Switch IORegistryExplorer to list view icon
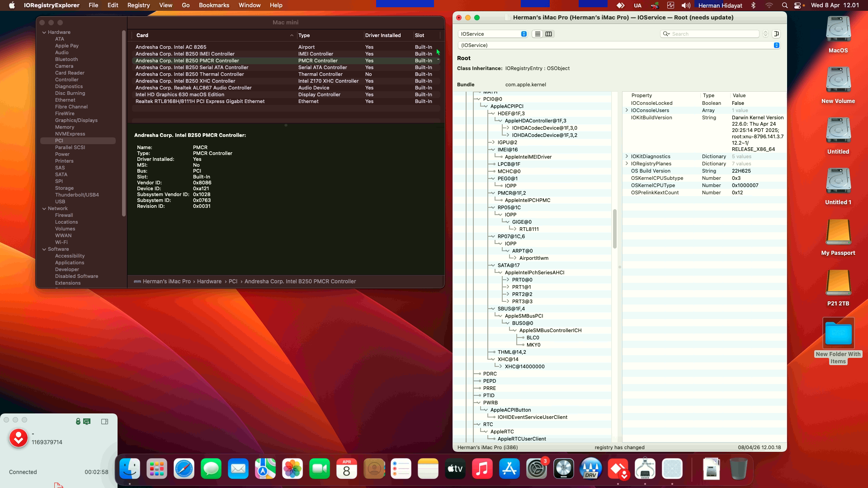 pos(537,34)
